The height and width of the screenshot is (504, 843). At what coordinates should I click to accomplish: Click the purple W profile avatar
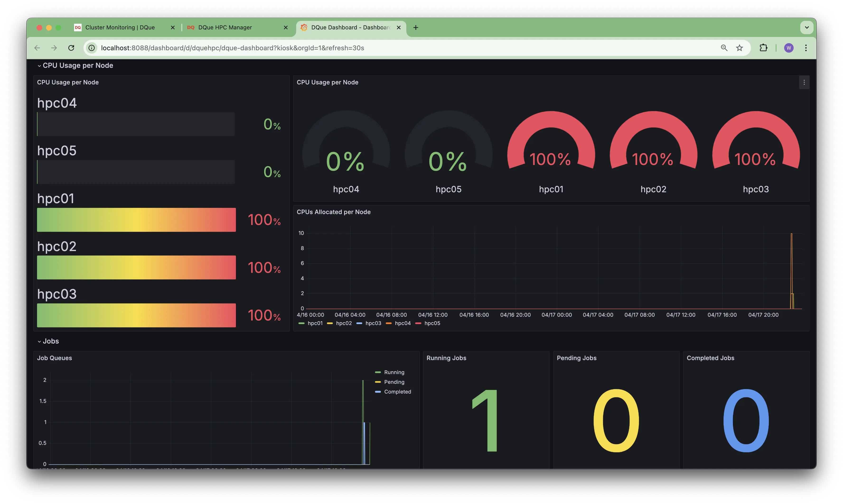(789, 48)
